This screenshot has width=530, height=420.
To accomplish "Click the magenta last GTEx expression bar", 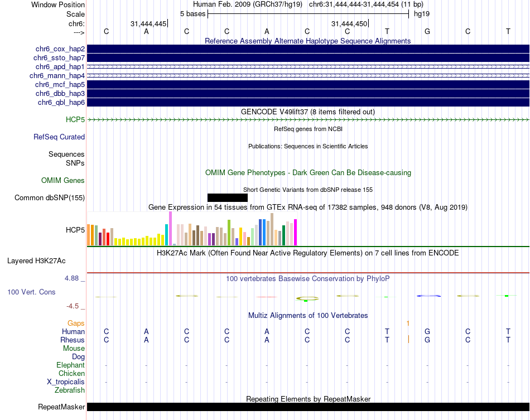I will click(296, 232).
